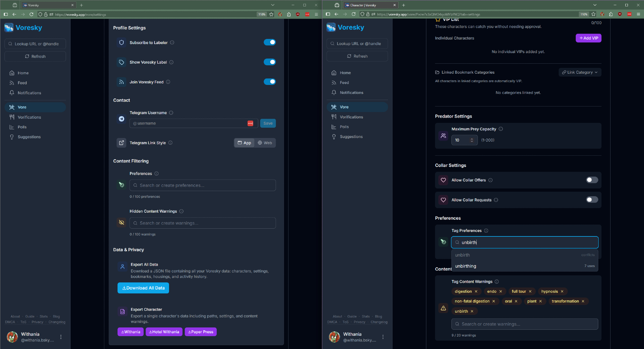The width and height of the screenshot is (644, 349).
Task: Disable the Show Voresky Label toggle
Action: (x=270, y=62)
